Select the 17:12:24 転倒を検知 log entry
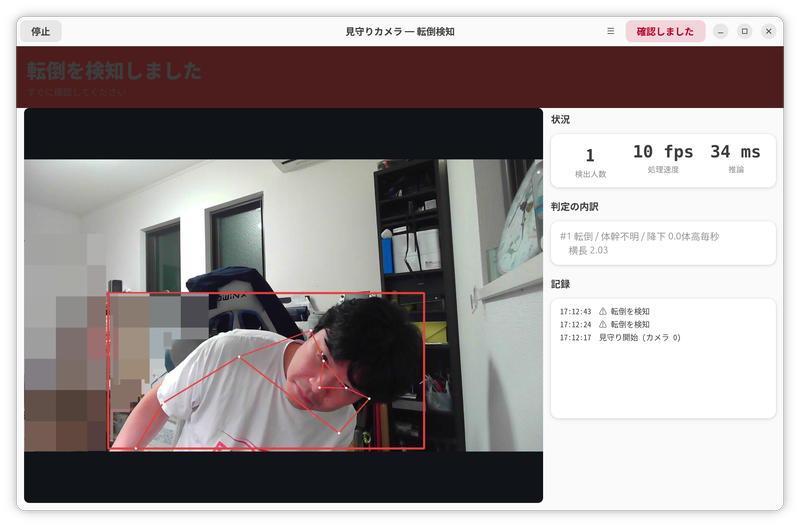This screenshot has width=800, height=527. [x=605, y=324]
